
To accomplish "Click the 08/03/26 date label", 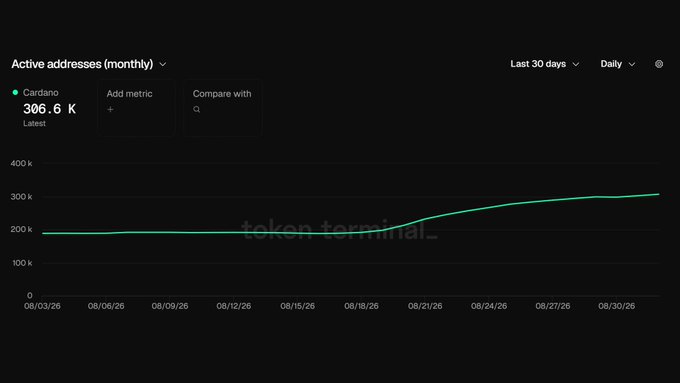I will click(x=42, y=306).
